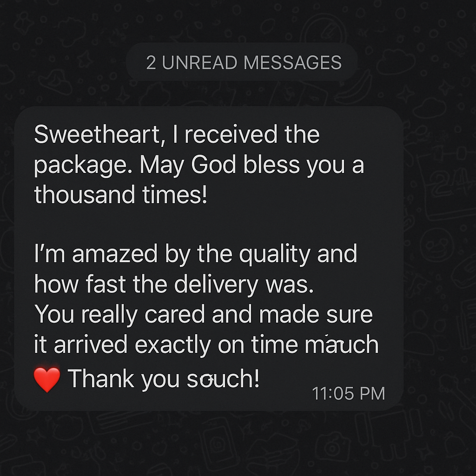
Task: Click the cloud doodle near the top right
Action: tap(396, 61)
